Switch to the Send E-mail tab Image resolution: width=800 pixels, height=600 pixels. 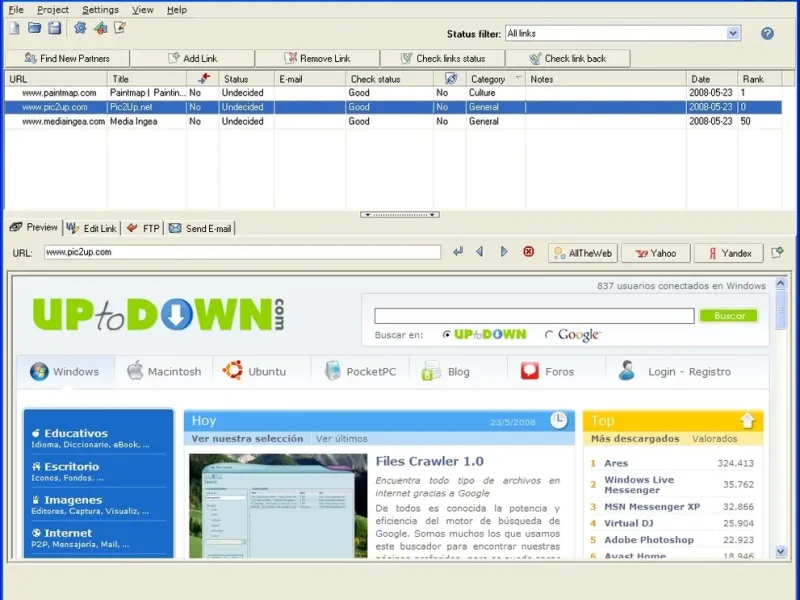click(199, 228)
